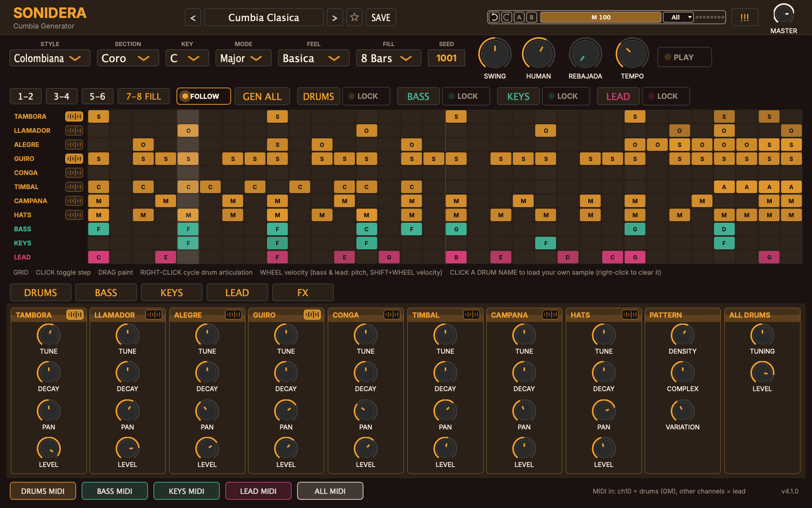The image size is (812, 508).
Task: Click the sample icon in the TAMBORA grid row
Action: pyautogui.click(x=74, y=116)
